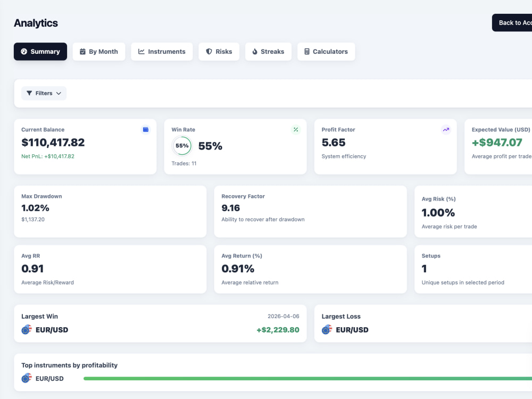The image size is (532, 399).
Task: Click the EUR/USD flag icon in Largest Win
Action: click(x=27, y=329)
